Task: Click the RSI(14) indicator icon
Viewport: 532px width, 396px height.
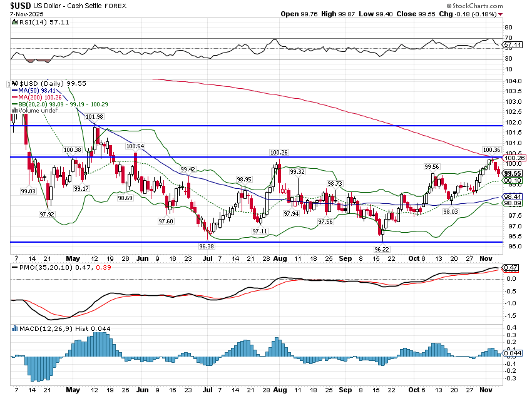Action: pyautogui.click(x=16, y=22)
